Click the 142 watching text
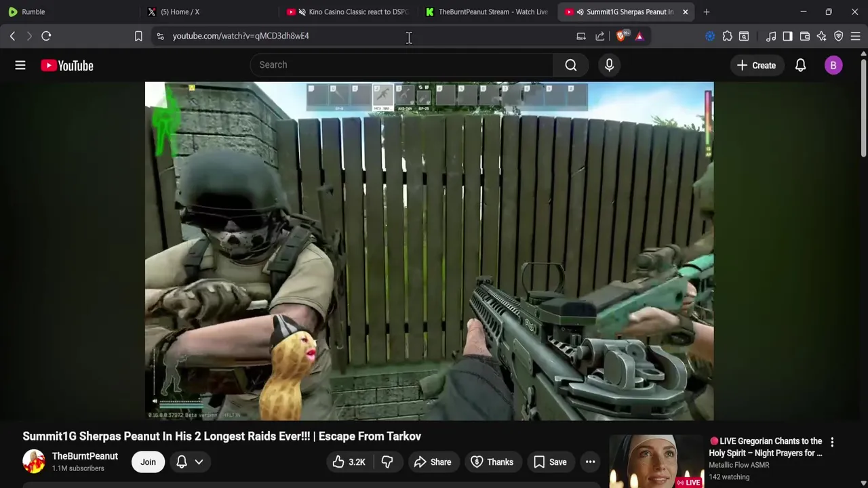This screenshot has height=488, width=868. click(x=729, y=477)
